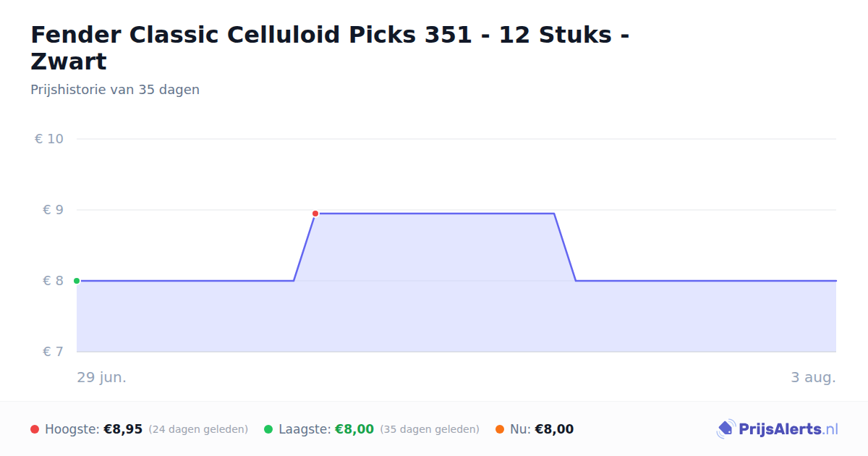868x456 pixels.
Task: Click the 24 dagen geleden note
Action: click(x=198, y=429)
